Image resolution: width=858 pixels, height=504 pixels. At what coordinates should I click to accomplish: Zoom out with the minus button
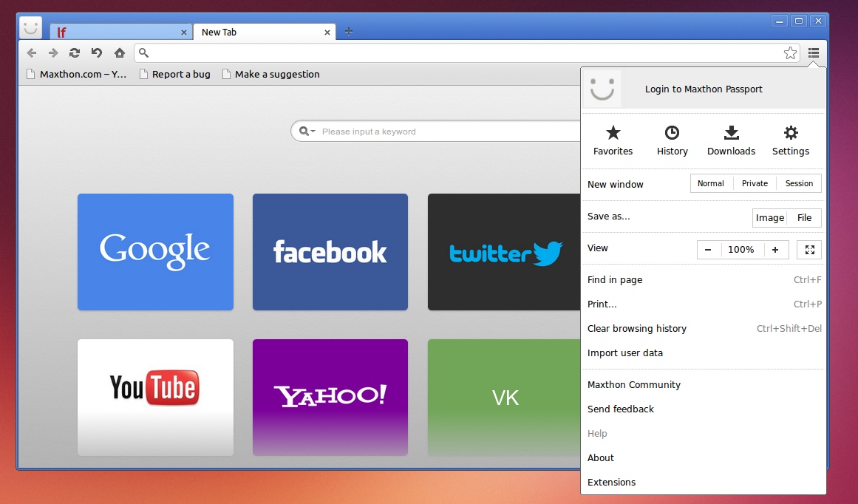(708, 250)
